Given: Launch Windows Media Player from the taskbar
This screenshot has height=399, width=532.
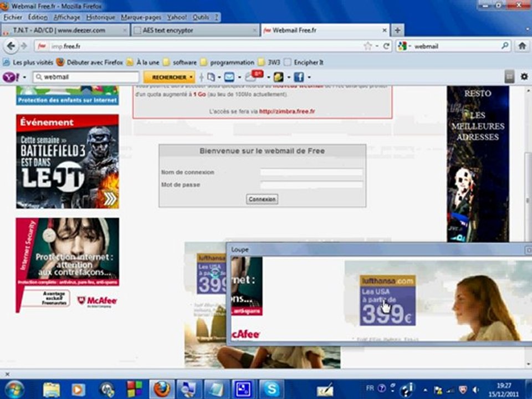Looking at the screenshot, I should (78, 390).
